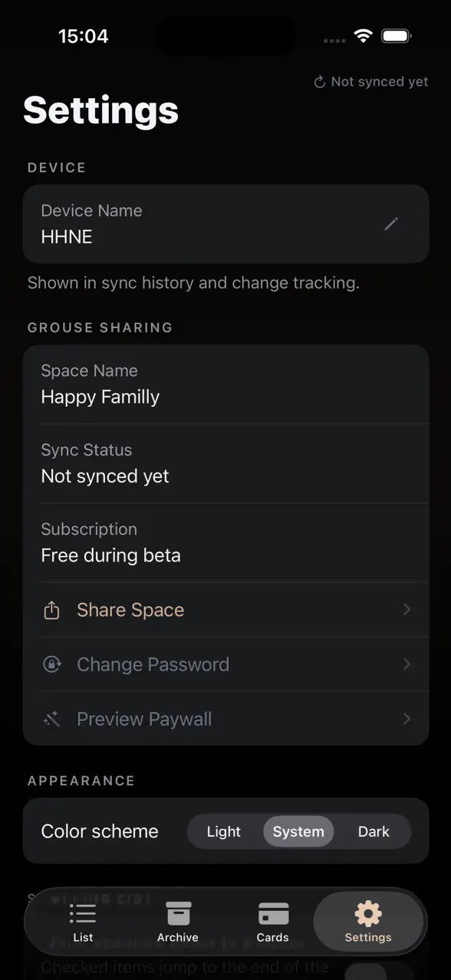Tap the pencil edit icon for Device Name
451x980 pixels.
(391, 224)
